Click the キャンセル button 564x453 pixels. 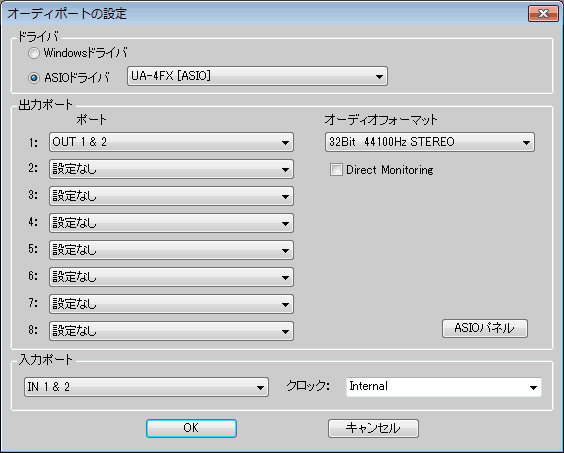[373, 428]
